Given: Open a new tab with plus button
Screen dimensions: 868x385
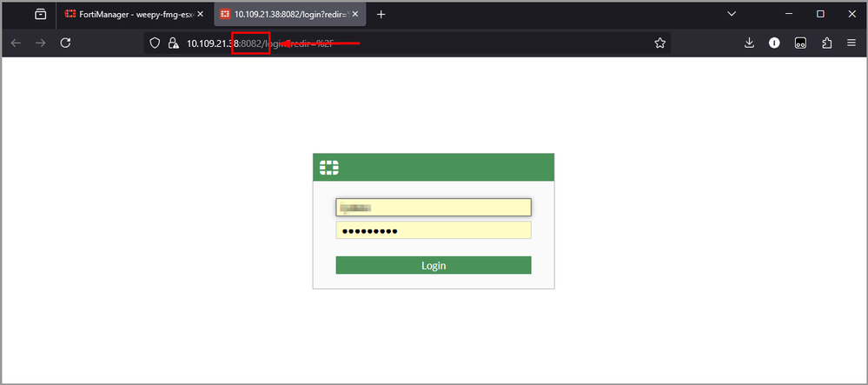Looking at the screenshot, I should (x=381, y=15).
